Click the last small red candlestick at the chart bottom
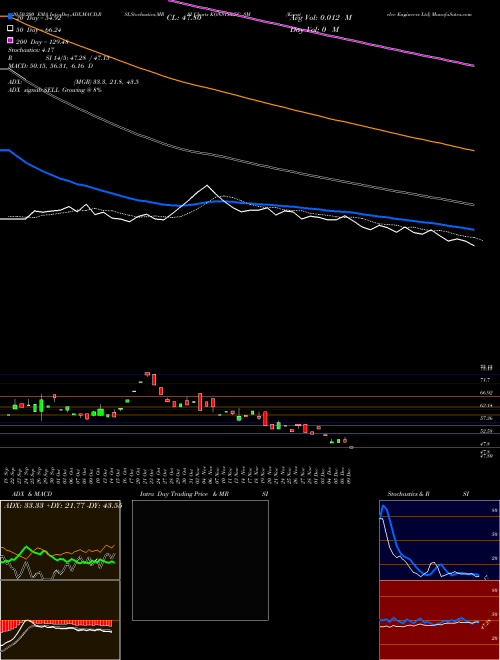Screen dimensions: 500x660 pos(351,447)
